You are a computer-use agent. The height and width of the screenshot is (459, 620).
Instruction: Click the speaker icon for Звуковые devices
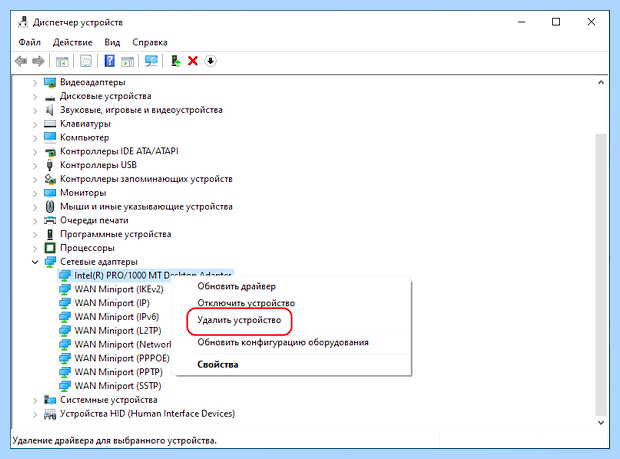[50, 110]
